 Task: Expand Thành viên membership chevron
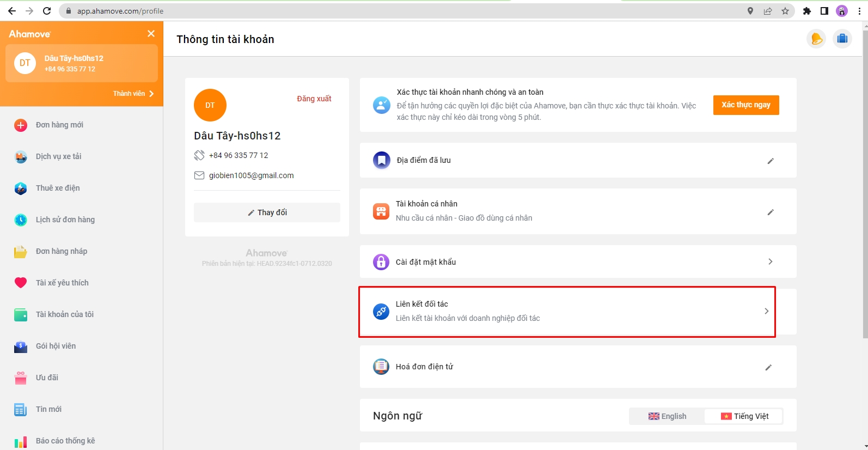(151, 94)
